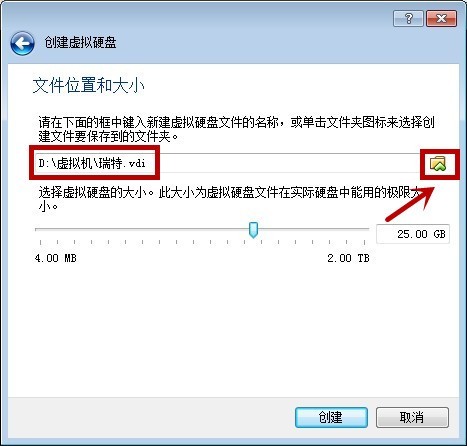The image size is (467, 446).
Task: Cancel with the 取消 button
Action: pos(412,417)
